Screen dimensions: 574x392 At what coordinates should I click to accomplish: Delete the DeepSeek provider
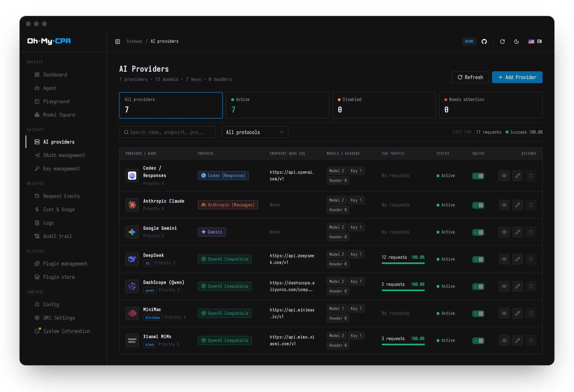pyautogui.click(x=531, y=259)
